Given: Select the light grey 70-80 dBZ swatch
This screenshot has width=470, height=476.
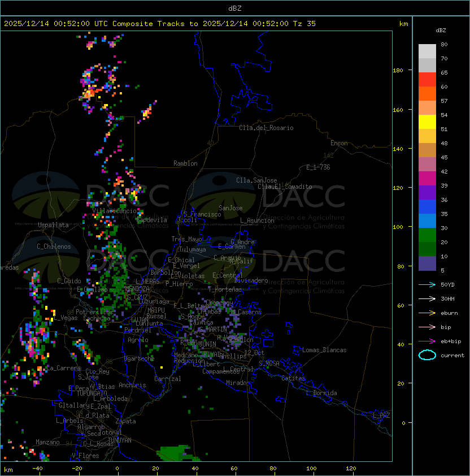Looking at the screenshot, I should tap(427, 51).
